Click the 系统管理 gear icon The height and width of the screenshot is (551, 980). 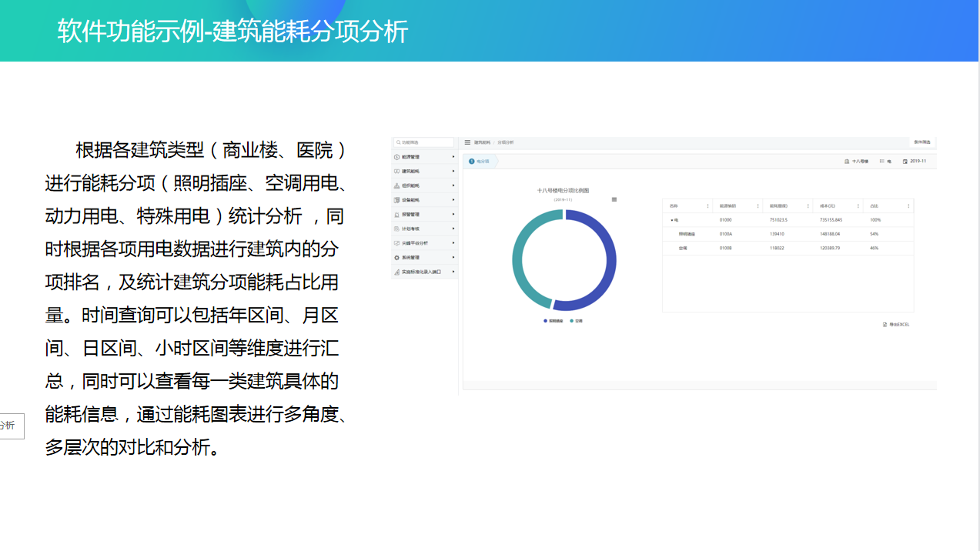click(x=396, y=258)
